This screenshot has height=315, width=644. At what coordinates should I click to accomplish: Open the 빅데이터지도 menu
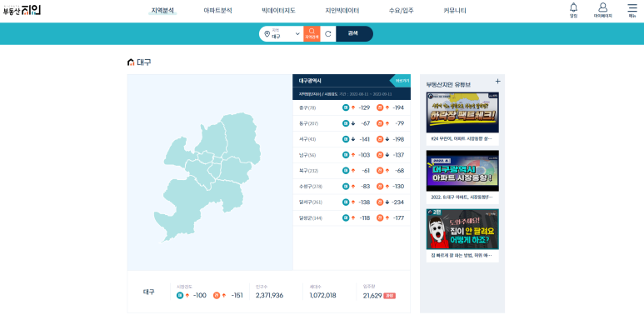[x=278, y=11]
